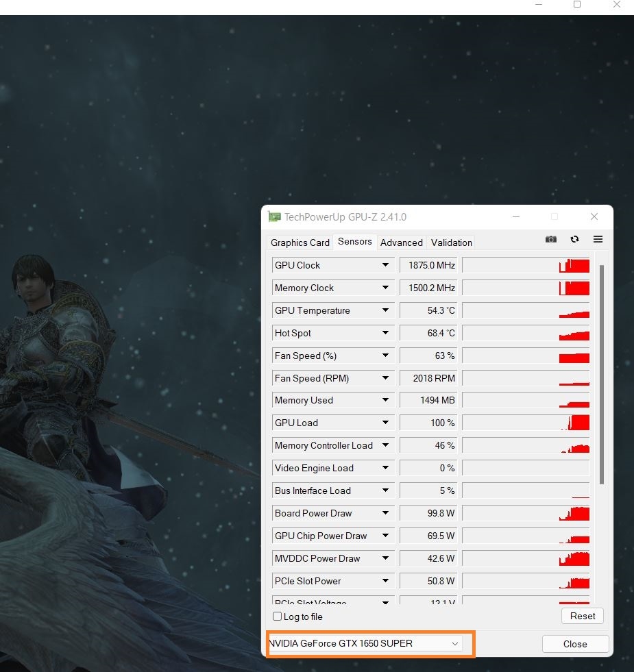Image resolution: width=634 pixels, height=672 pixels.
Task: Click the 100 % GPU load value
Action: point(428,423)
